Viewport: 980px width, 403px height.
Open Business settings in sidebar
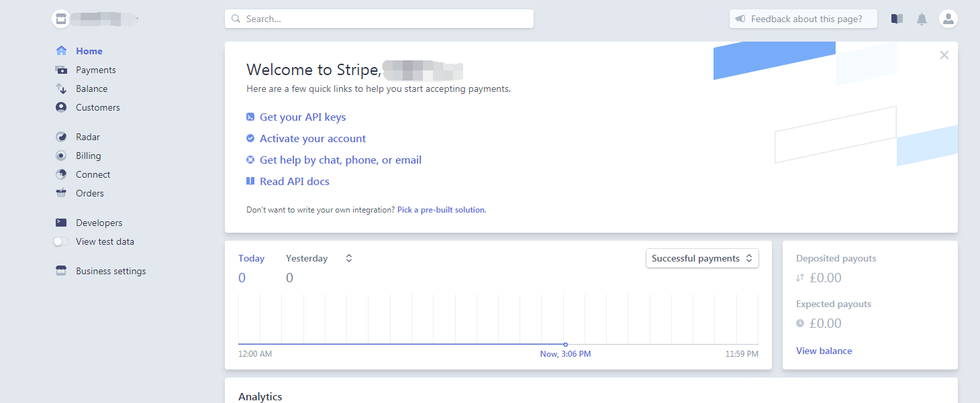click(x=111, y=271)
